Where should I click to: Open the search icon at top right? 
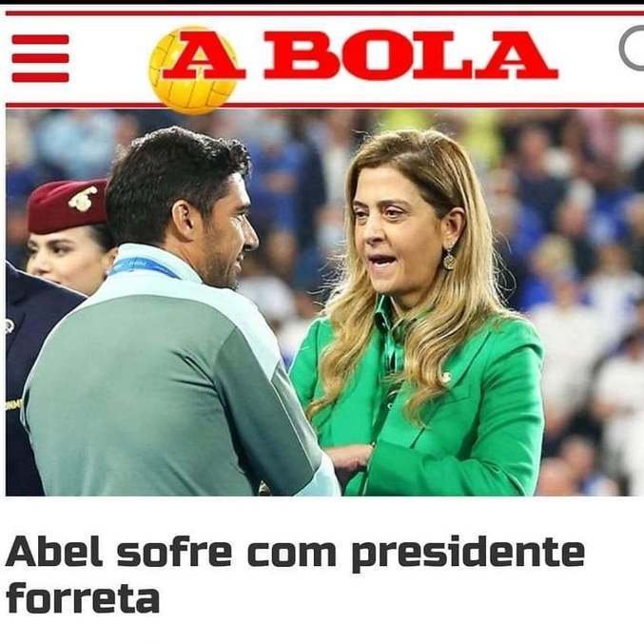(633, 49)
